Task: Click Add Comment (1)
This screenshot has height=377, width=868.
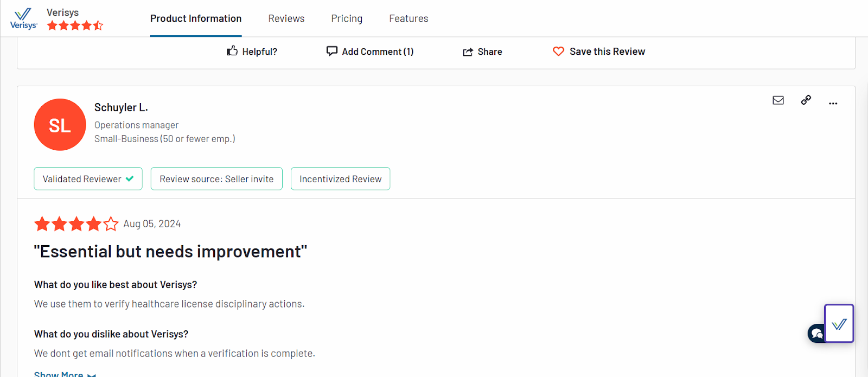Action: point(370,52)
